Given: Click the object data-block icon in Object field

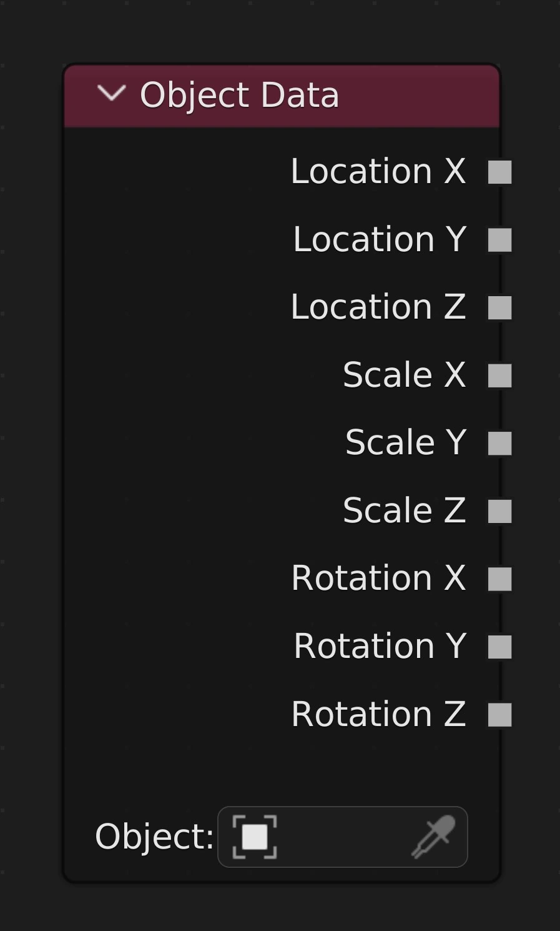Looking at the screenshot, I should [255, 837].
